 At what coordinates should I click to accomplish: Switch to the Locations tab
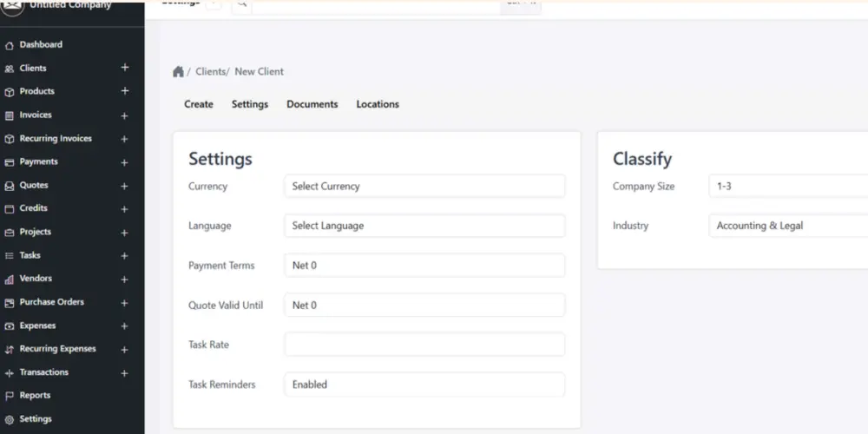[378, 104]
